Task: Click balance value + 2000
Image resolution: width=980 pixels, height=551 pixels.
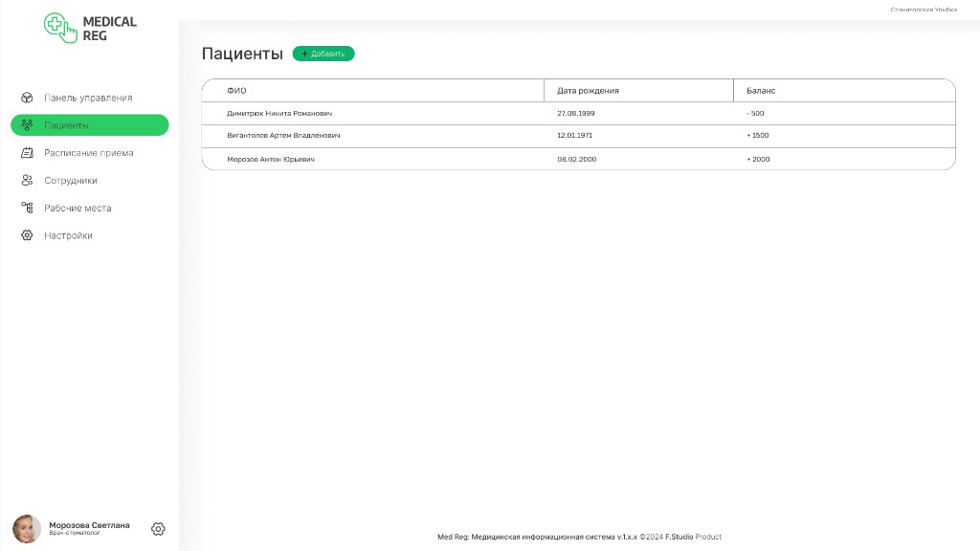Action: point(758,160)
